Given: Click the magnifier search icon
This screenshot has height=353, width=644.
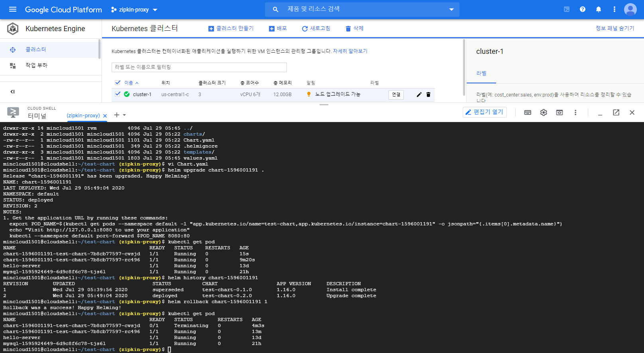Looking at the screenshot, I should pyautogui.click(x=275, y=9).
